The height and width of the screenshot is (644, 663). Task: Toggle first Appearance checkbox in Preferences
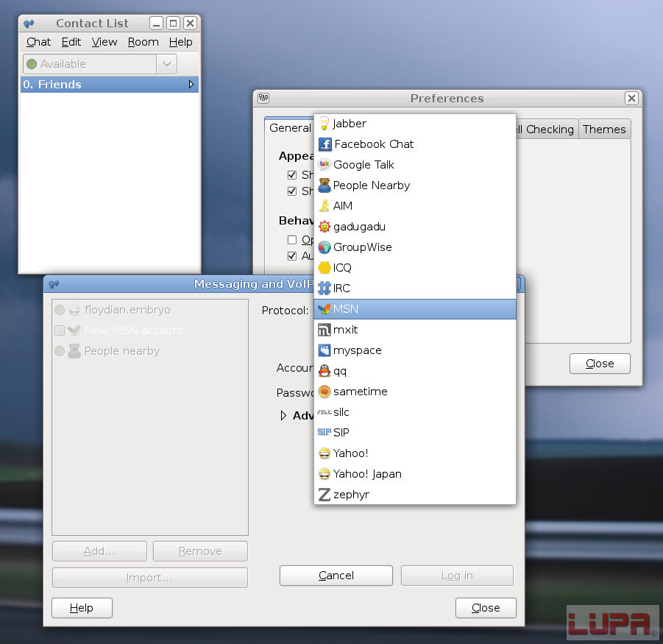(x=291, y=174)
